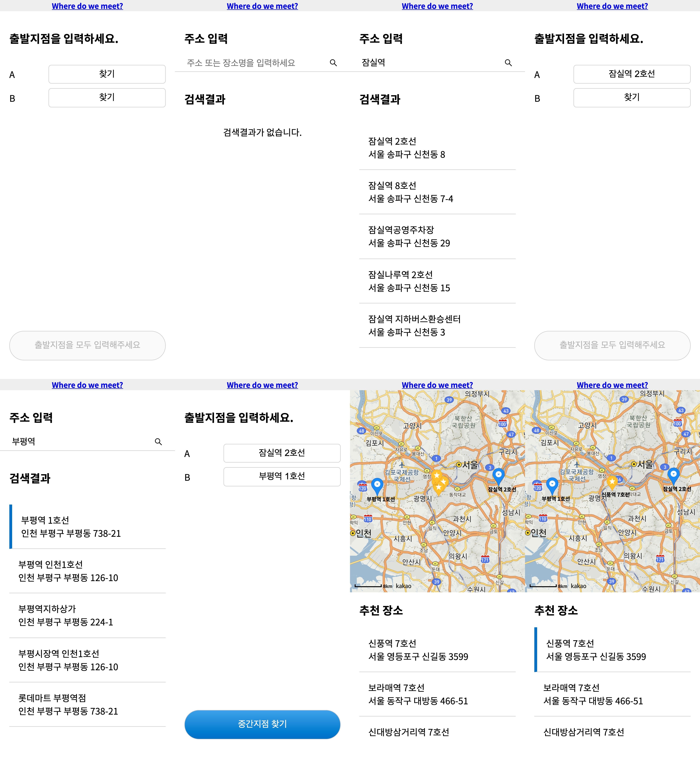Open 'Where do we meet?' header link
700x758 pixels.
pyautogui.click(x=87, y=6)
